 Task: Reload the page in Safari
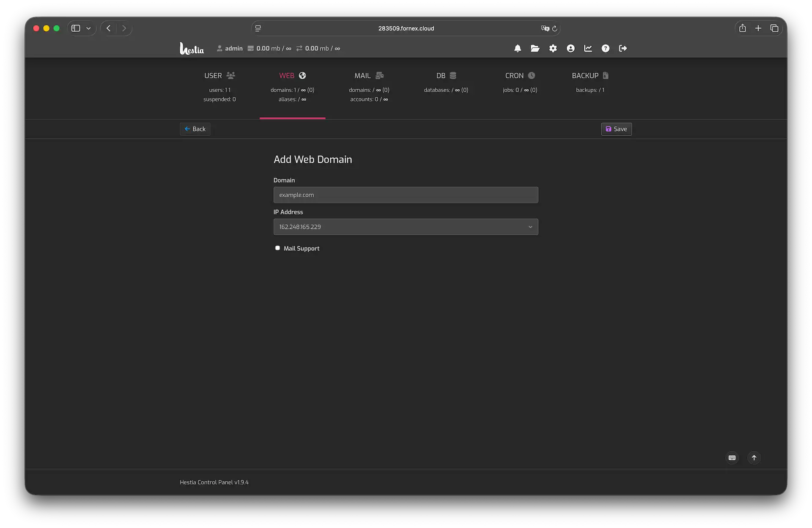[x=554, y=28]
